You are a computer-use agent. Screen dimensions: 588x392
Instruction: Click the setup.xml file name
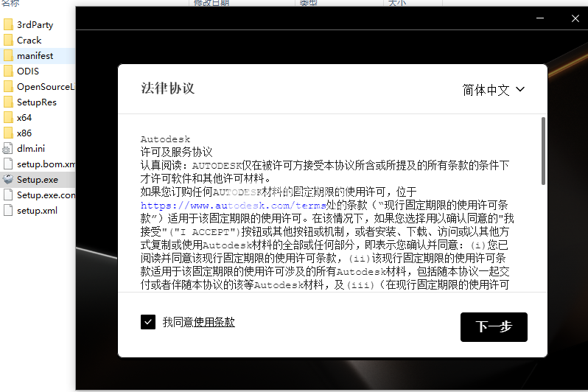pyautogui.click(x=37, y=211)
